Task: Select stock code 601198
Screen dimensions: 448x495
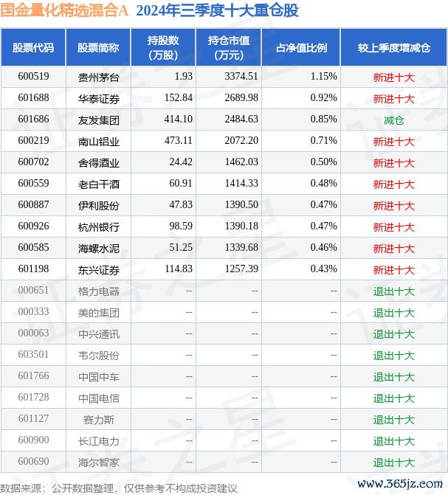Action: (33, 269)
